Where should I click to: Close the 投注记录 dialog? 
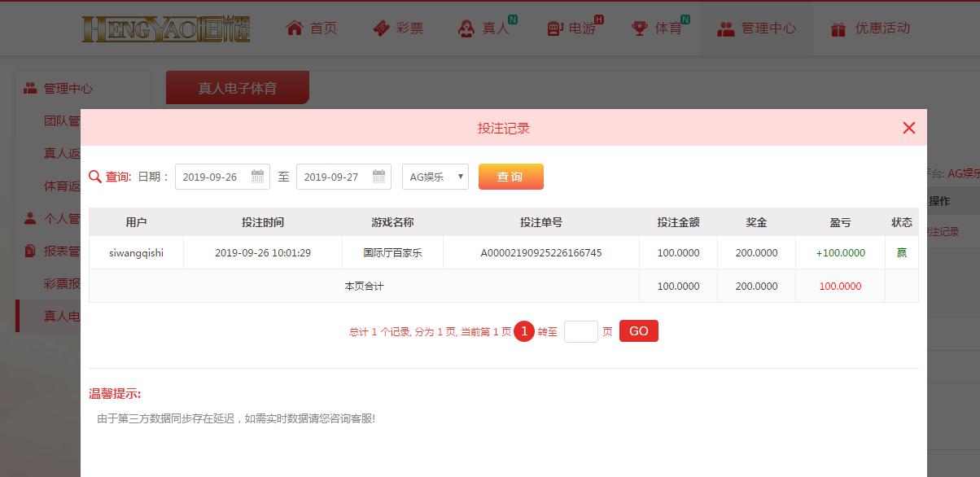909,128
